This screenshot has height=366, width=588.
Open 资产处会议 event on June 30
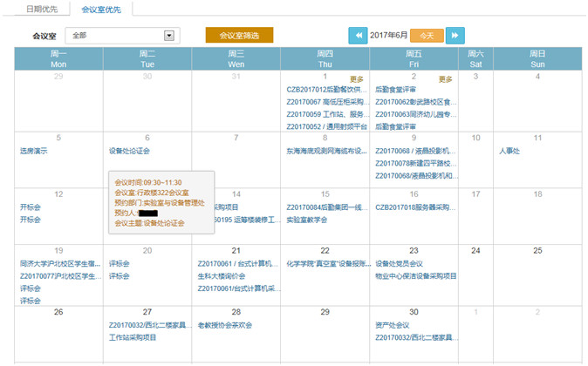tap(393, 325)
